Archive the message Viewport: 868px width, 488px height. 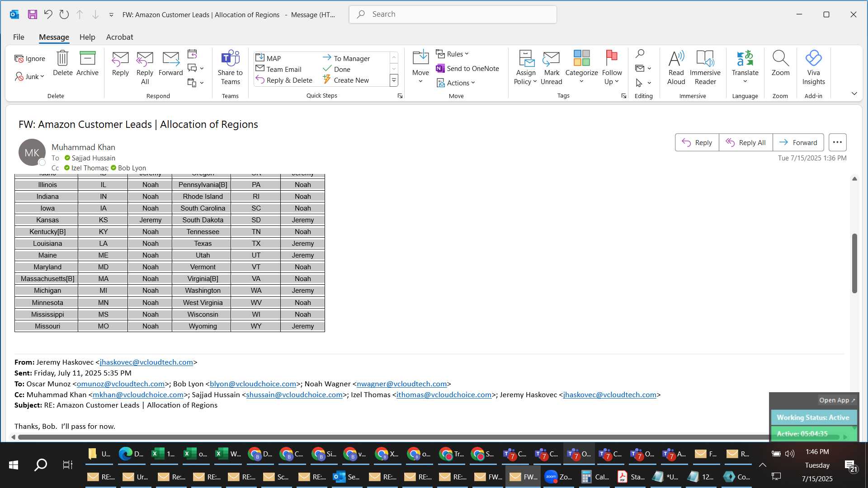pyautogui.click(x=87, y=63)
